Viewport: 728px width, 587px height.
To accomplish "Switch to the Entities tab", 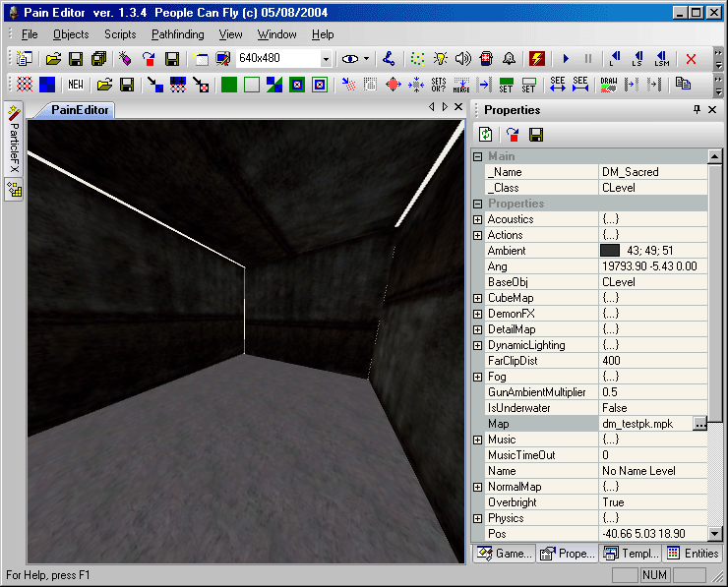I will click(x=693, y=554).
